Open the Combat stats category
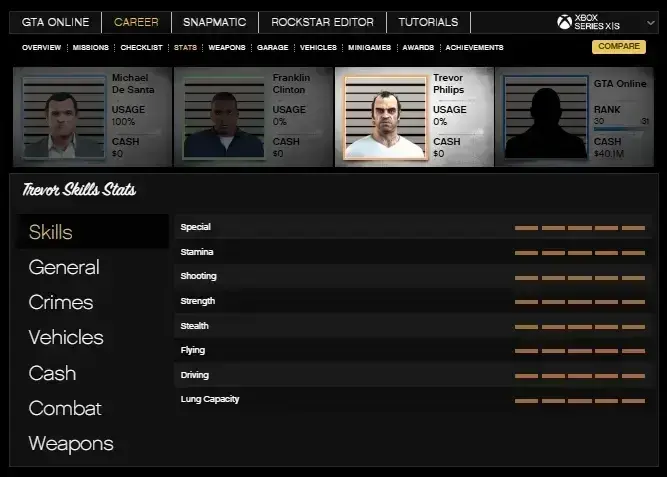Image resolution: width=667 pixels, height=477 pixels. pos(65,408)
